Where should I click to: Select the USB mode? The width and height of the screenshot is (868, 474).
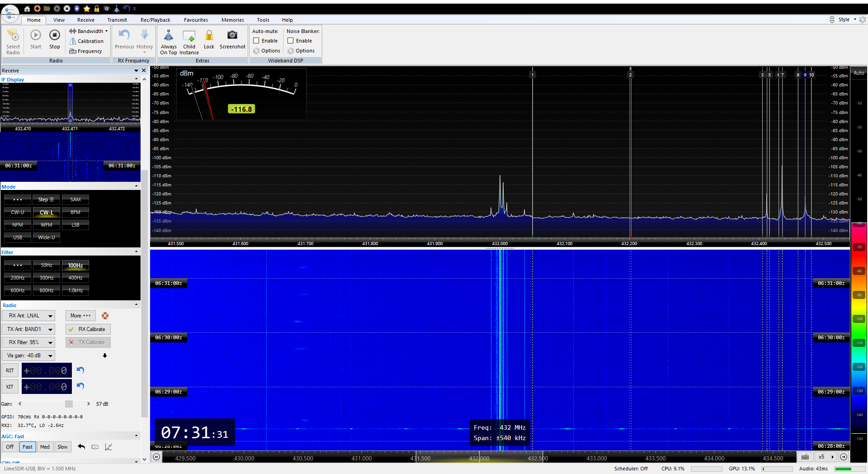[x=18, y=237]
